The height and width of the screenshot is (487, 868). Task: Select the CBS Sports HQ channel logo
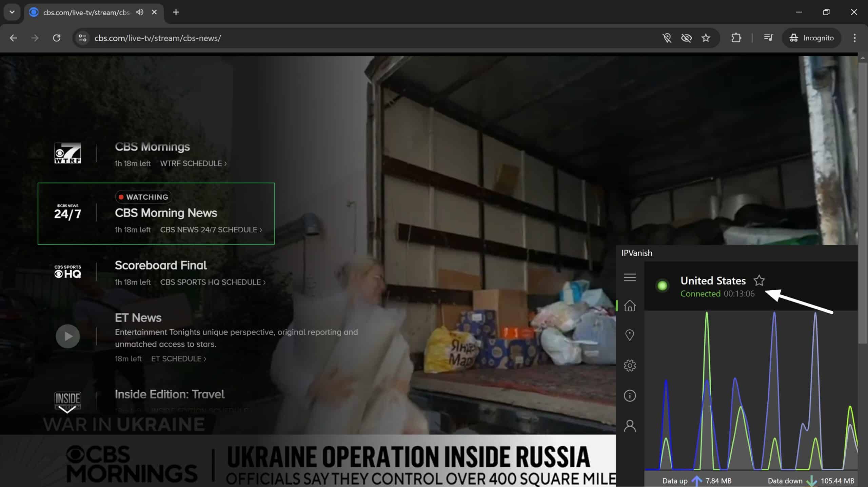coord(68,272)
